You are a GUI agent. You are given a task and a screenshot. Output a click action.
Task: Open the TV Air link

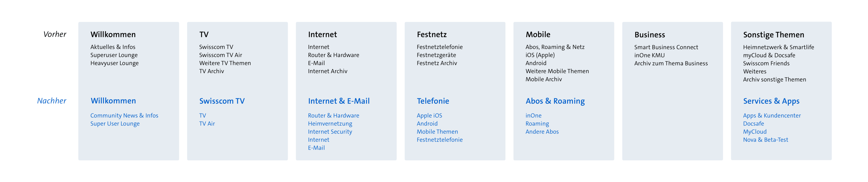click(x=207, y=124)
